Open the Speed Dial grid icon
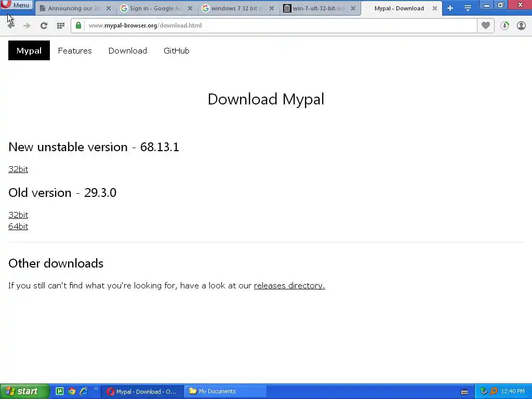Image resolution: width=532 pixels, height=399 pixels. pyautogui.click(x=61, y=25)
